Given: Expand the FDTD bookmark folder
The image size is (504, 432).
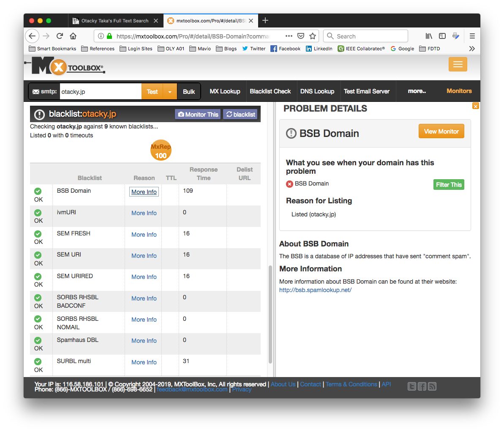Looking at the screenshot, I should [x=429, y=49].
